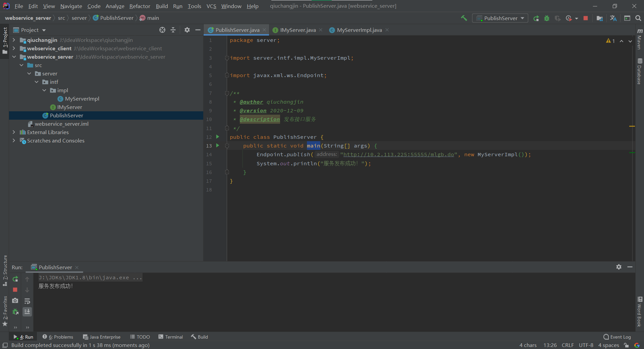Open the Translation plugin icon in the toolbar
Viewport: 644px width, 349px height.
pos(613,18)
